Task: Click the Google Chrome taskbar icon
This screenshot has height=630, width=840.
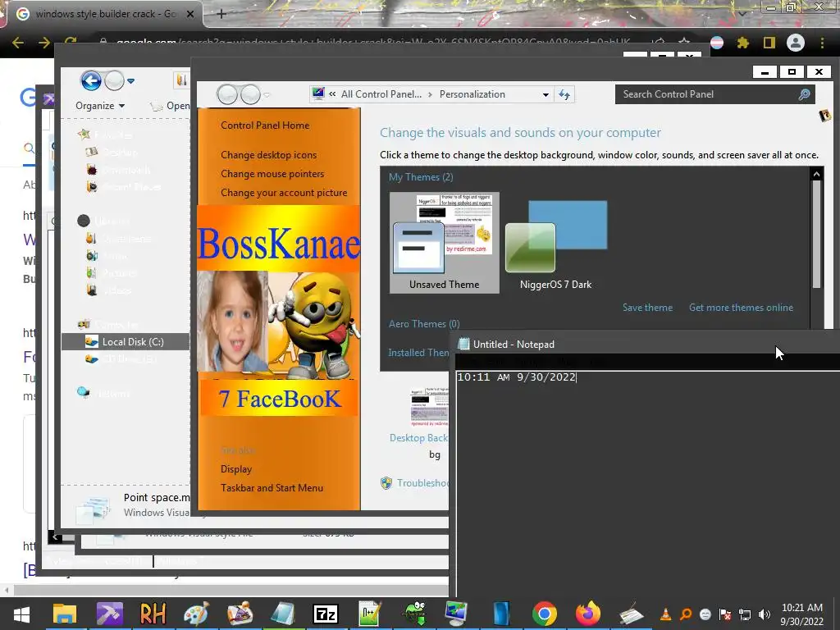Action: tap(545, 614)
